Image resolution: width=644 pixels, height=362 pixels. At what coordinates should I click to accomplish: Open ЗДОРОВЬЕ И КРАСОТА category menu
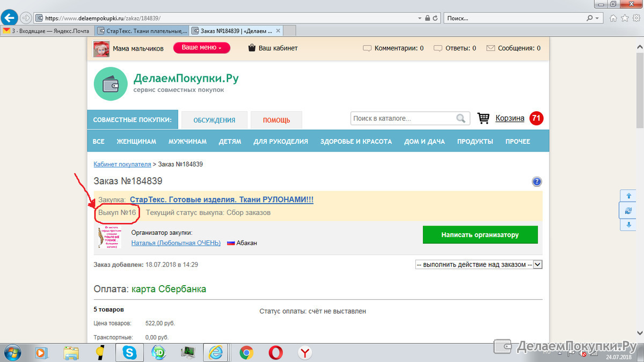[356, 141]
